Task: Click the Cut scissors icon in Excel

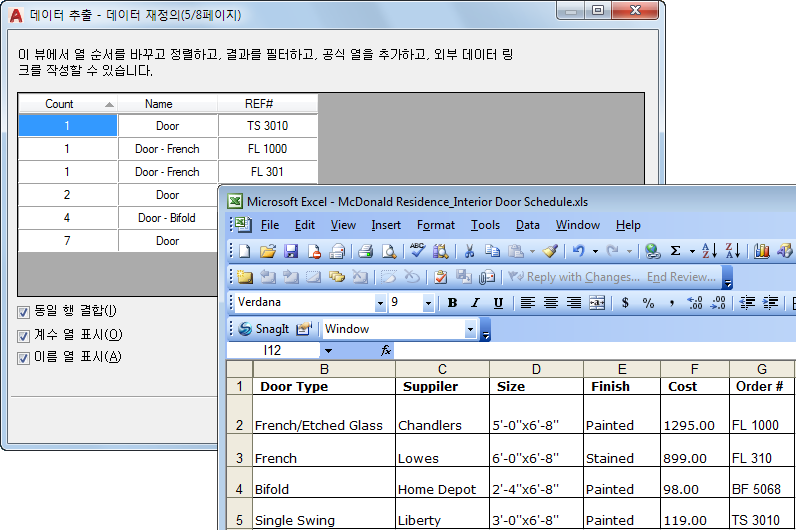Action: (469, 251)
